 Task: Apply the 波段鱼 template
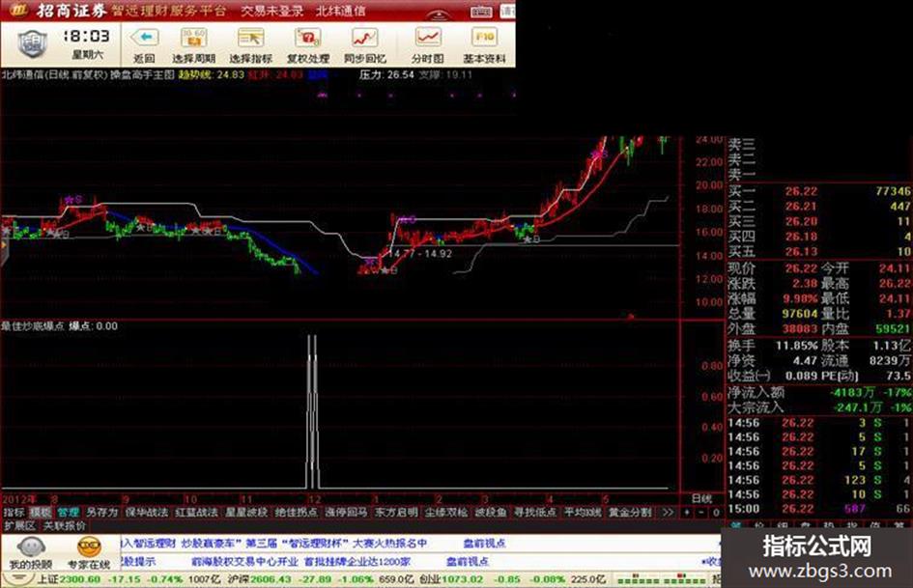[x=490, y=513]
